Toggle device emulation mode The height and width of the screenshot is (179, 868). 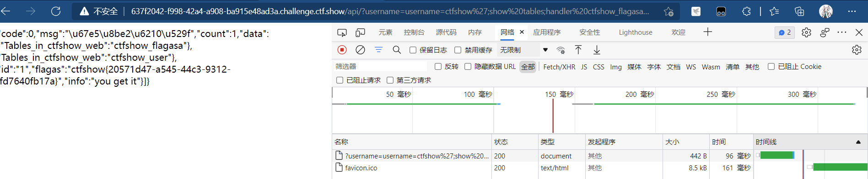point(361,32)
